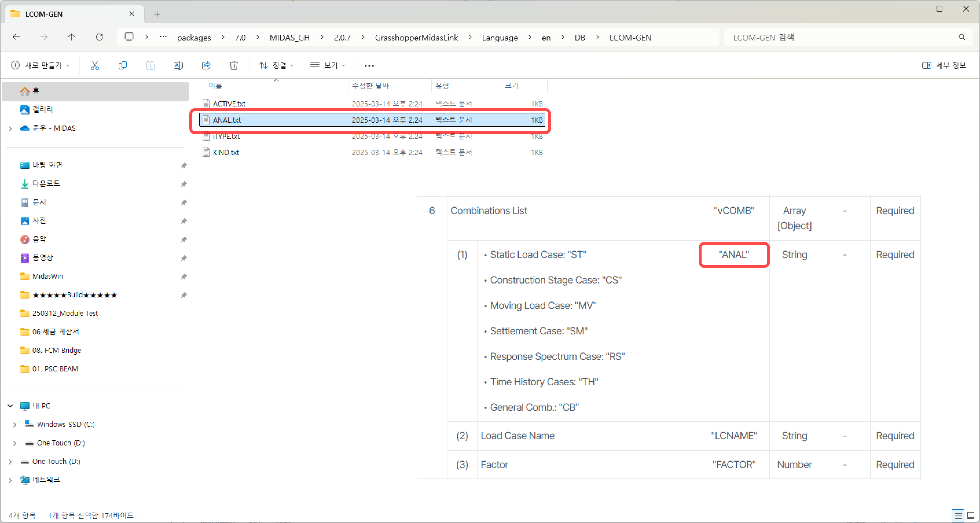
Task: Switch to large thumbnails view icon in status bar
Action: pos(970,515)
